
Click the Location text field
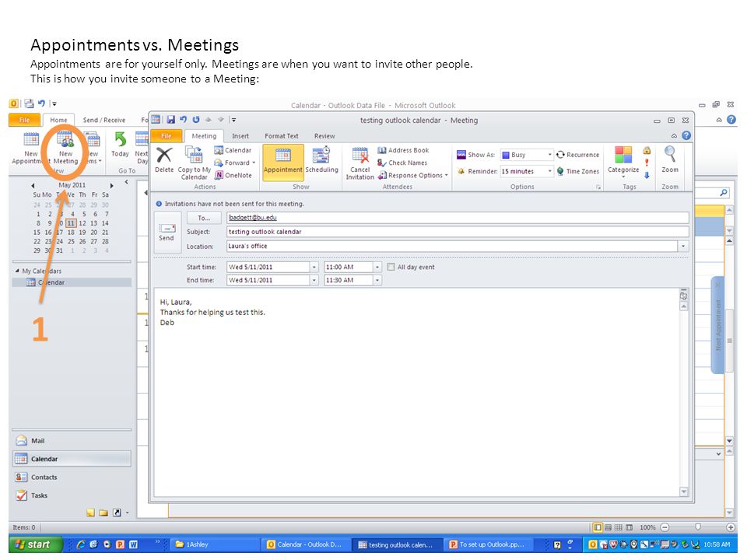pos(452,247)
